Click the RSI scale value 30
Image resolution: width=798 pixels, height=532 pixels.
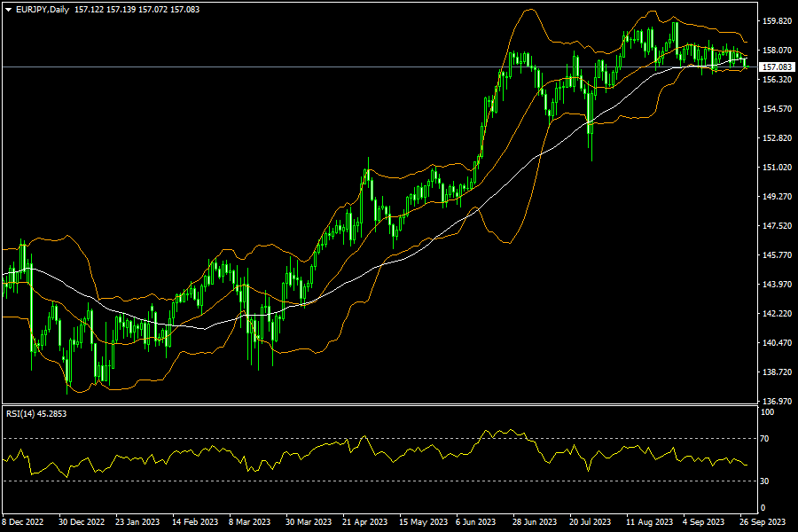tap(764, 481)
